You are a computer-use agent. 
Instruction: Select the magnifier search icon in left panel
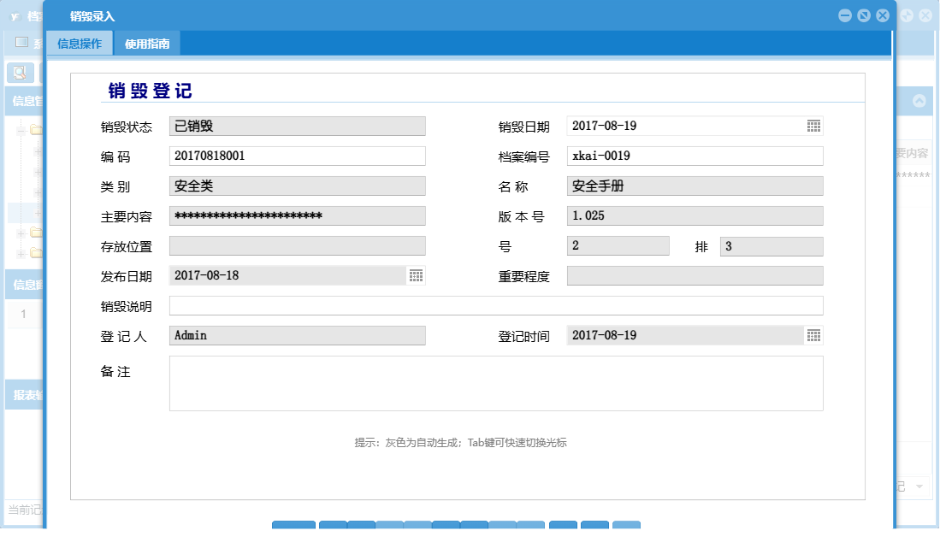[x=18, y=71]
